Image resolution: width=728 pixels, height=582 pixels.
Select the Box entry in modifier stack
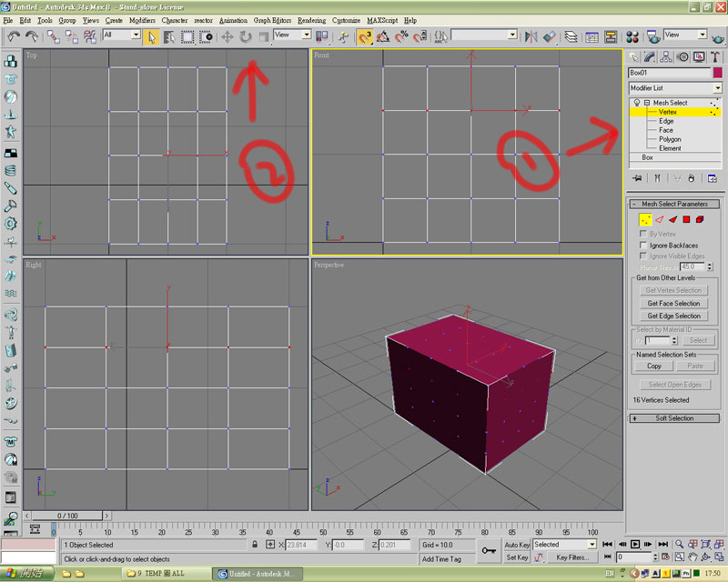click(648, 157)
